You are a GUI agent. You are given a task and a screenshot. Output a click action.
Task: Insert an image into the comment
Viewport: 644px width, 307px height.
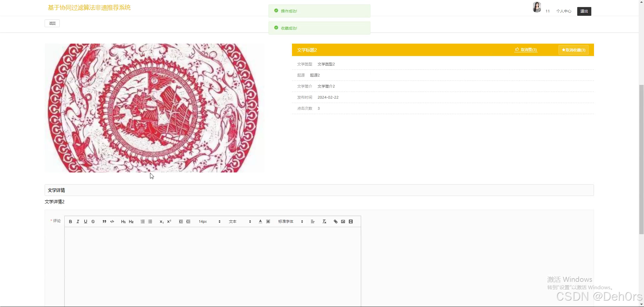click(343, 221)
